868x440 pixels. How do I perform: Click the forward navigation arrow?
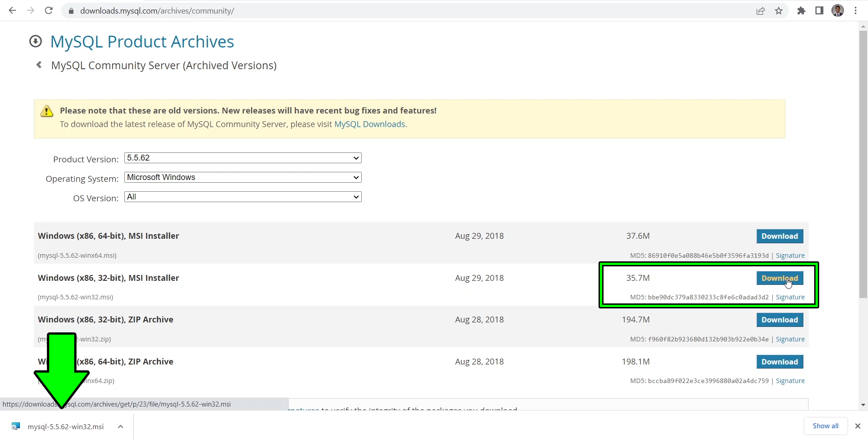click(30, 10)
